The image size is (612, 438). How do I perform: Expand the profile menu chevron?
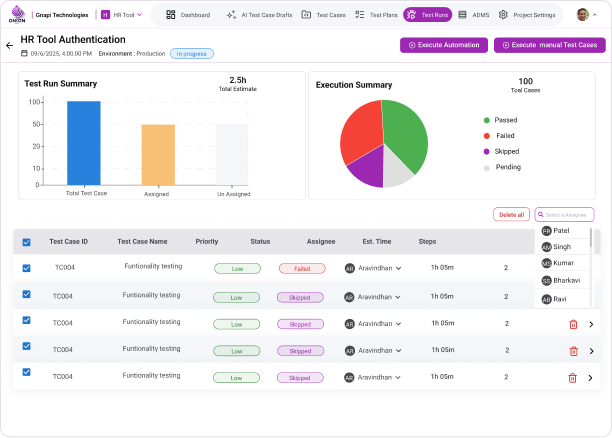[x=595, y=15]
